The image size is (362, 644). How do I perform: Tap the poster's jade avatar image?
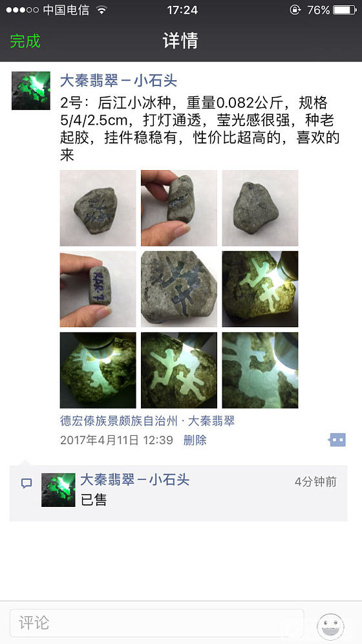pyautogui.click(x=31, y=91)
